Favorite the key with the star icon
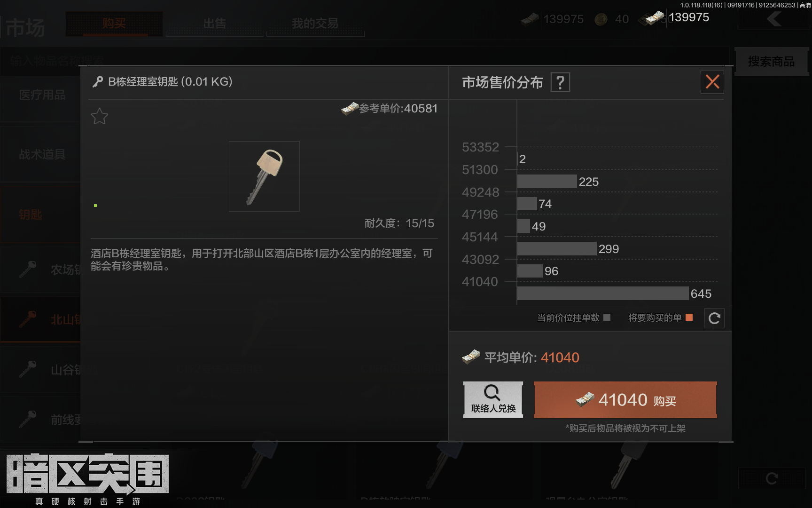The width and height of the screenshot is (812, 508). point(99,116)
